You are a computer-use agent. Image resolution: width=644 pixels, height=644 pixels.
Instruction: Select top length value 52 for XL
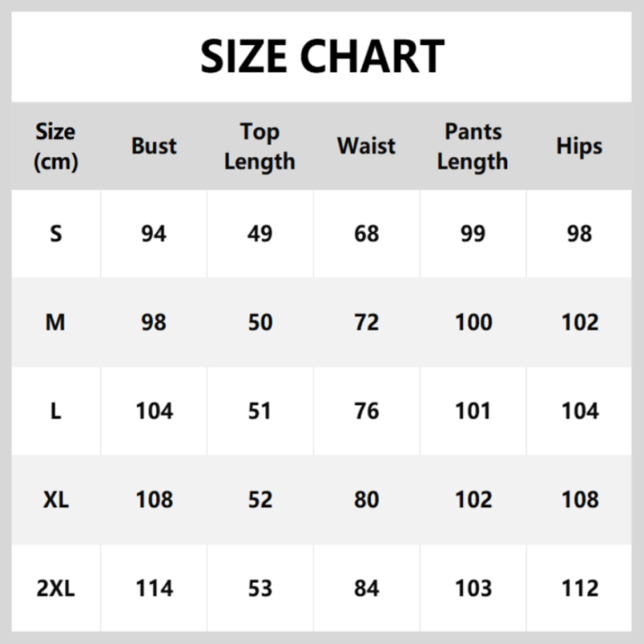259,500
